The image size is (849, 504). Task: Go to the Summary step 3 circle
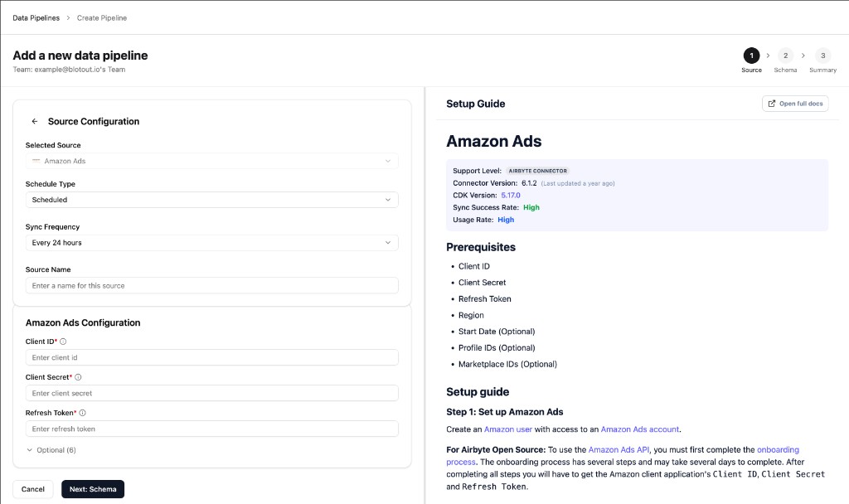point(822,56)
